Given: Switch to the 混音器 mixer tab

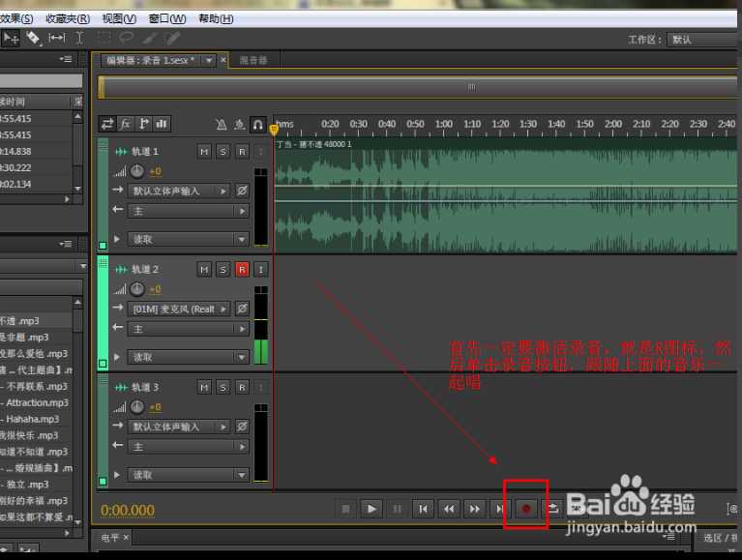Looking at the screenshot, I should [253, 60].
